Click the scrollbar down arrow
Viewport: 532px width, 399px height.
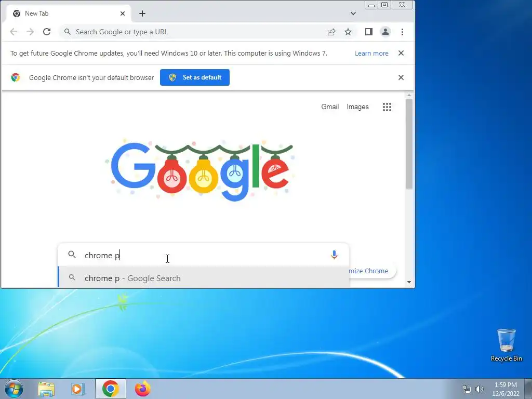coord(409,282)
